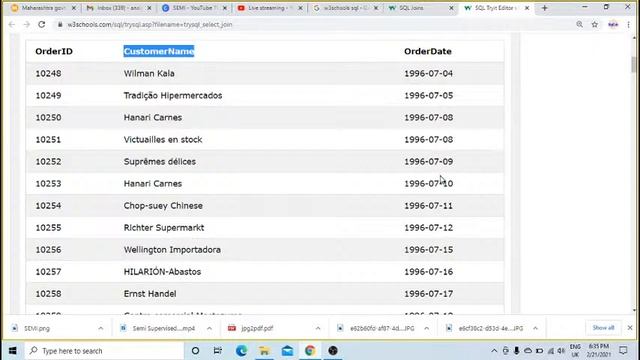The height and width of the screenshot is (360, 640).
Task: Close the SQL Tryit Editor tab
Action: 527,8
